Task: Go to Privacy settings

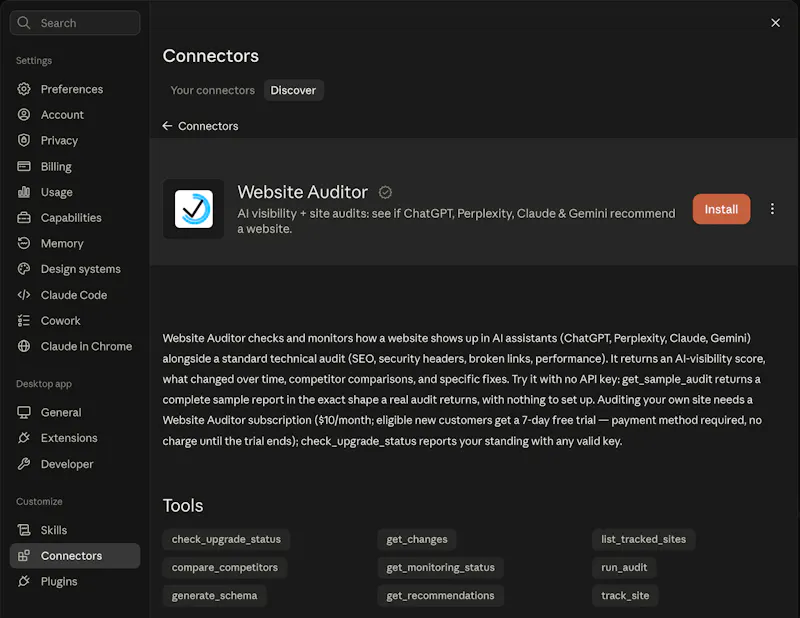Action: point(75,140)
